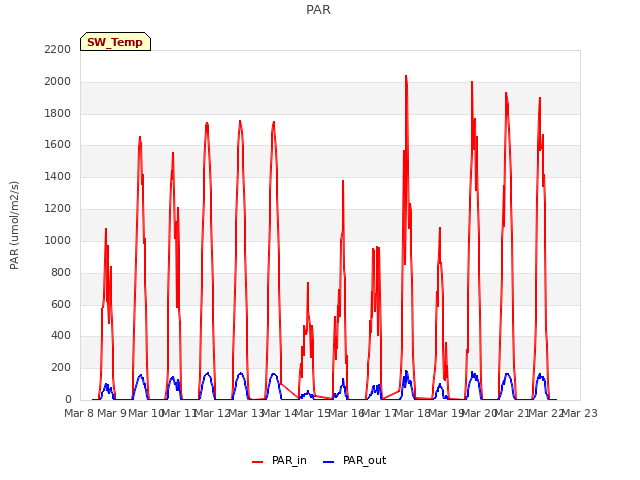Click the 1400 y-axis tick label
This screenshot has height=480, width=640.
pos(58,176)
